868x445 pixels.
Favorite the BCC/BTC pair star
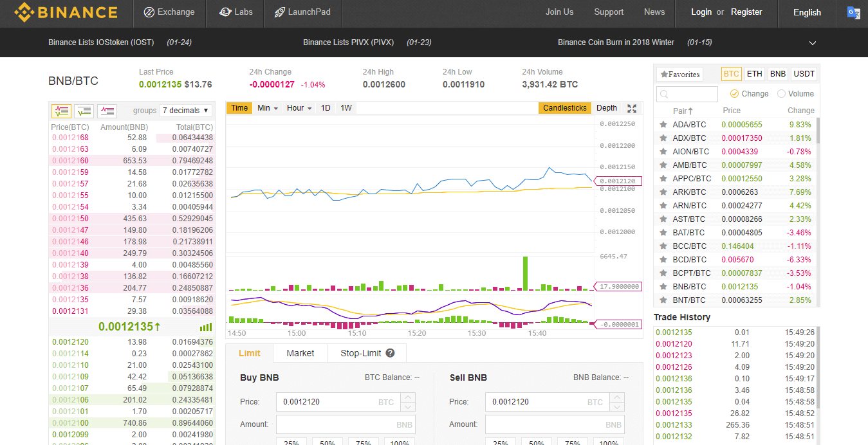[663, 246]
